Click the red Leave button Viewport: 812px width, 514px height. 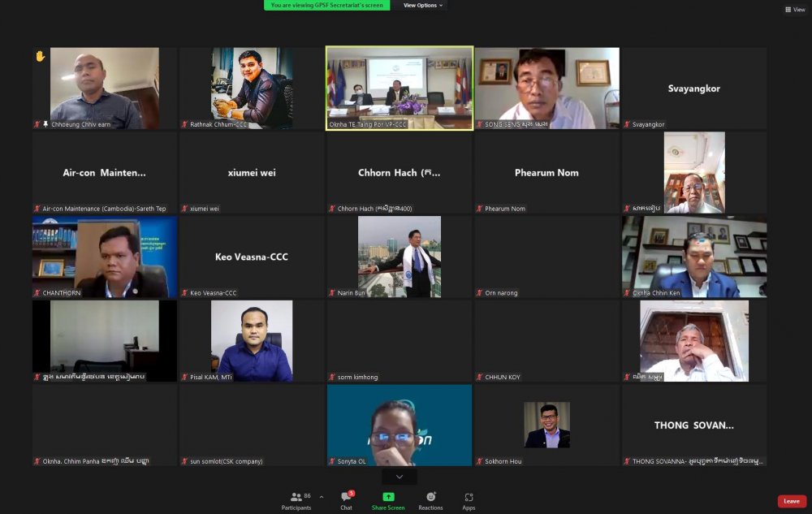pos(791,501)
